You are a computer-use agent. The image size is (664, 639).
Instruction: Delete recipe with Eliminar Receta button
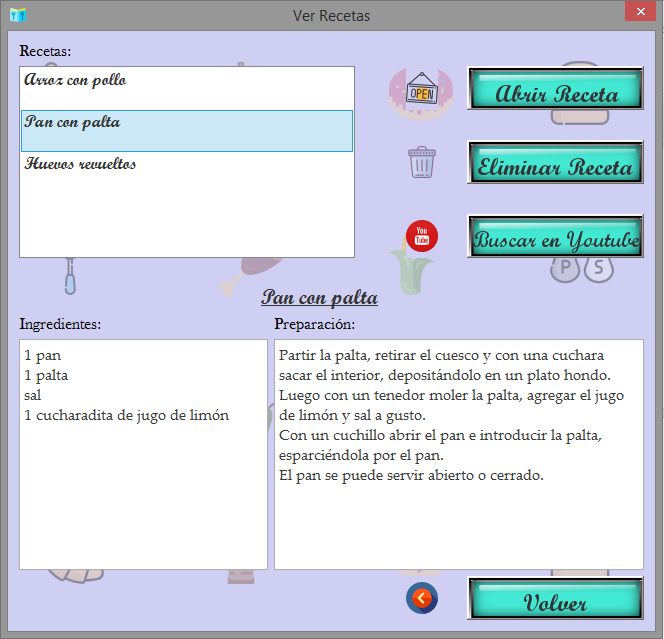point(555,162)
